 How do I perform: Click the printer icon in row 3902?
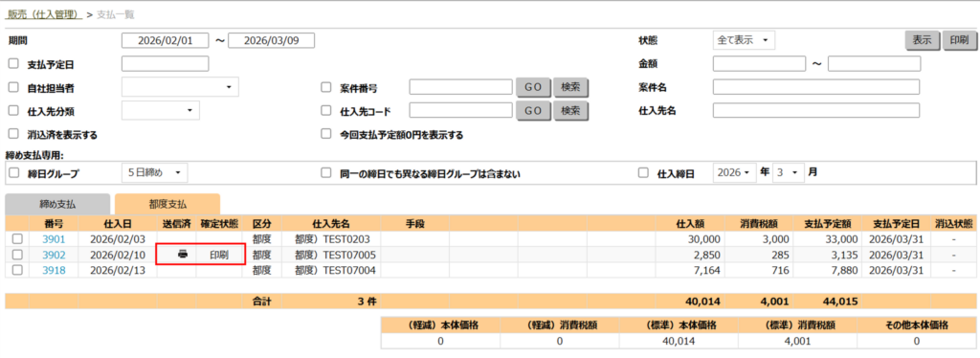click(183, 255)
